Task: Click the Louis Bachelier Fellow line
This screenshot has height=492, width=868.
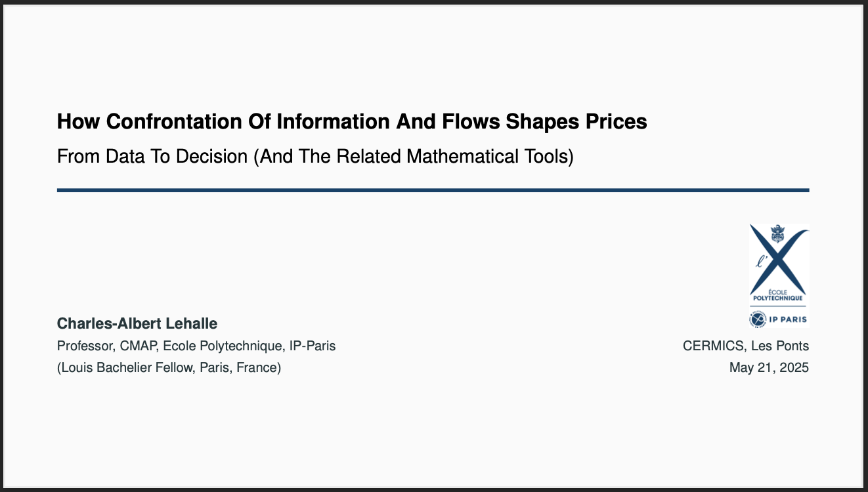Action: pyautogui.click(x=169, y=368)
